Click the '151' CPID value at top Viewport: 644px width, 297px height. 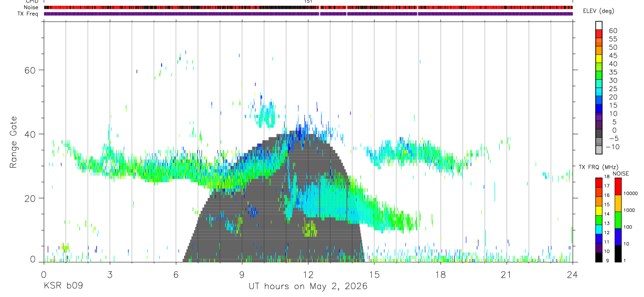coord(308,2)
